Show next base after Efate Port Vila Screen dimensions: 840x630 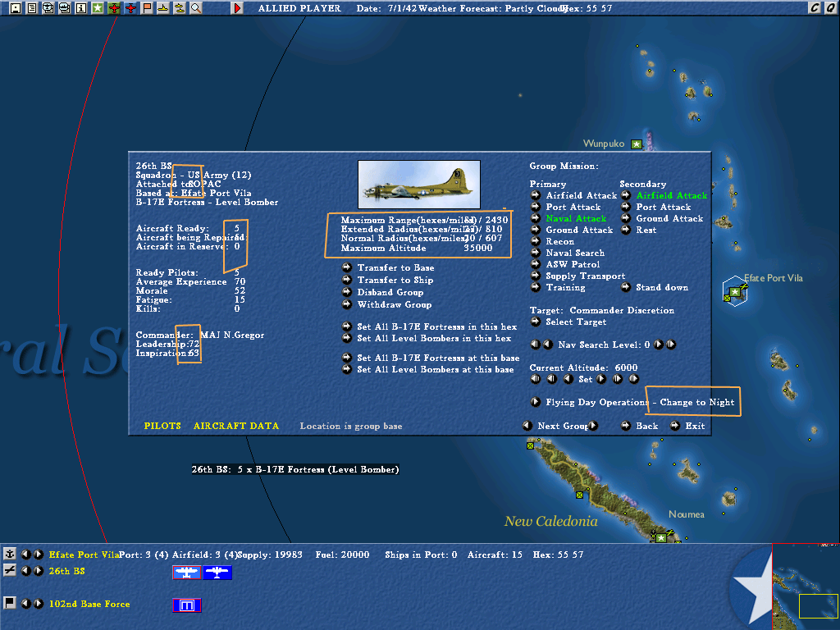39,555
